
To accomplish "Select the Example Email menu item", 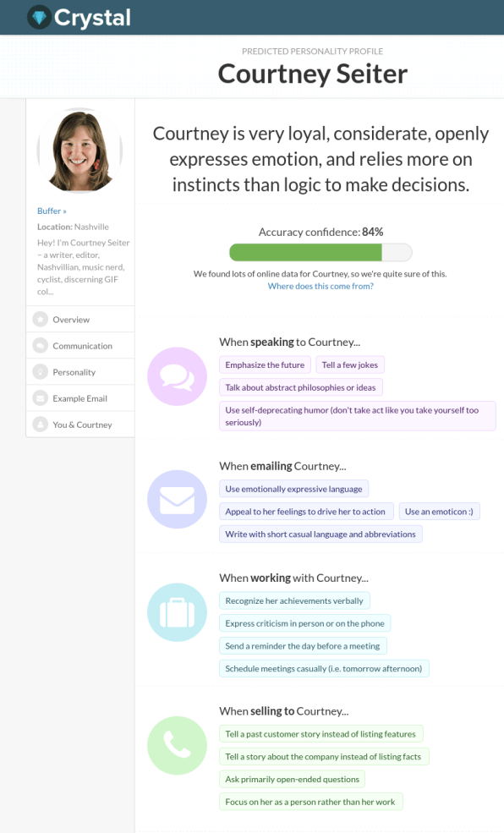I will [x=80, y=398].
